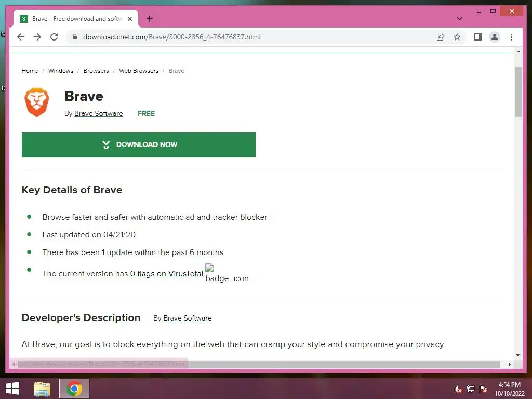Screen dimensions: 532x399
Task: Click the vertical scrollbar thumb
Action: pyautogui.click(x=518, y=92)
